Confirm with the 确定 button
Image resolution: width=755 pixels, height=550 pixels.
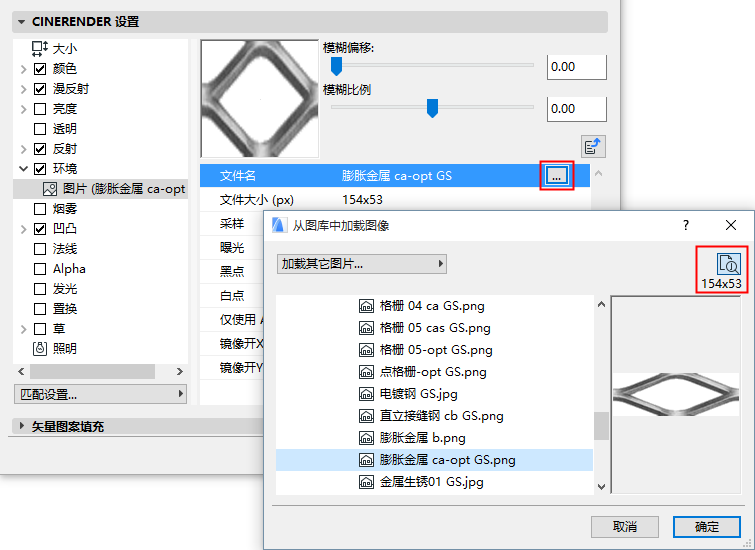coord(706,527)
